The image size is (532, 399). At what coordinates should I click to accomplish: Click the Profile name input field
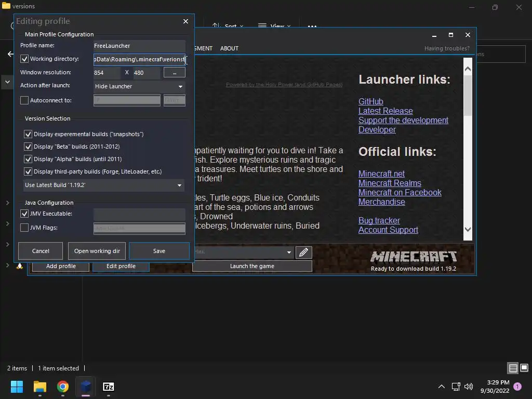click(x=139, y=46)
